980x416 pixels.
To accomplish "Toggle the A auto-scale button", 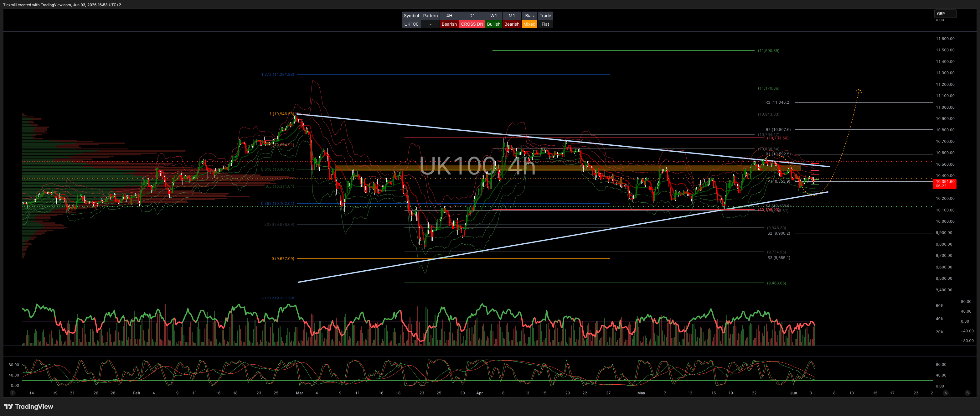I will [x=945, y=393].
